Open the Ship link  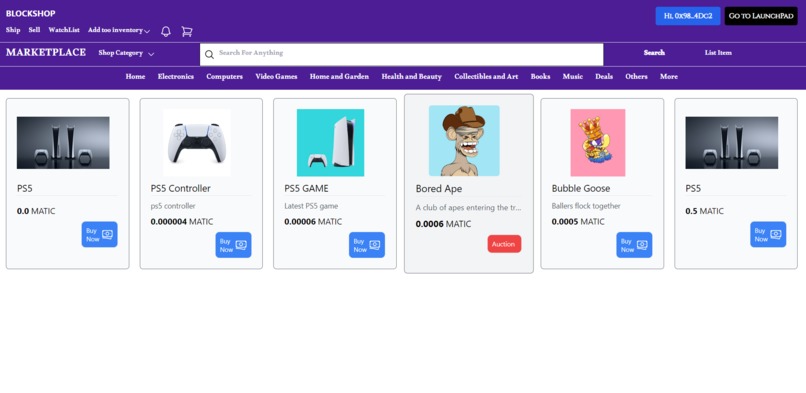coord(13,30)
